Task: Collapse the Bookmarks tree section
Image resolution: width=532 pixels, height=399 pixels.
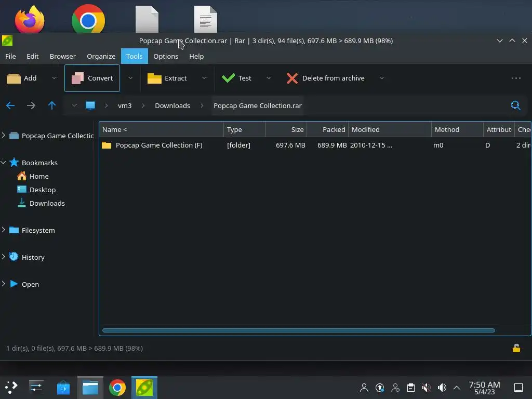Action: pyautogui.click(x=4, y=163)
